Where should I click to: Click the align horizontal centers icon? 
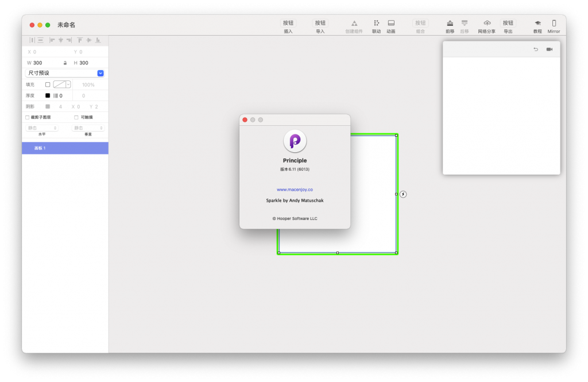click(x=61, y=40)
